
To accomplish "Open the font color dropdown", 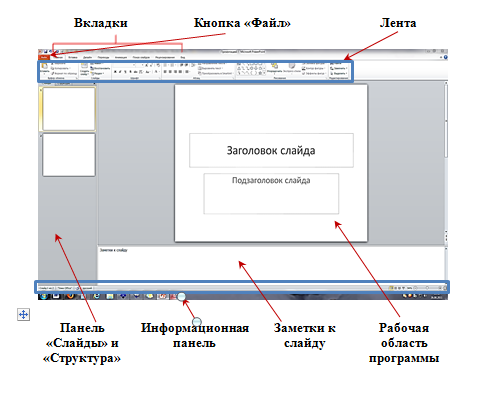I will coord(157,72).
